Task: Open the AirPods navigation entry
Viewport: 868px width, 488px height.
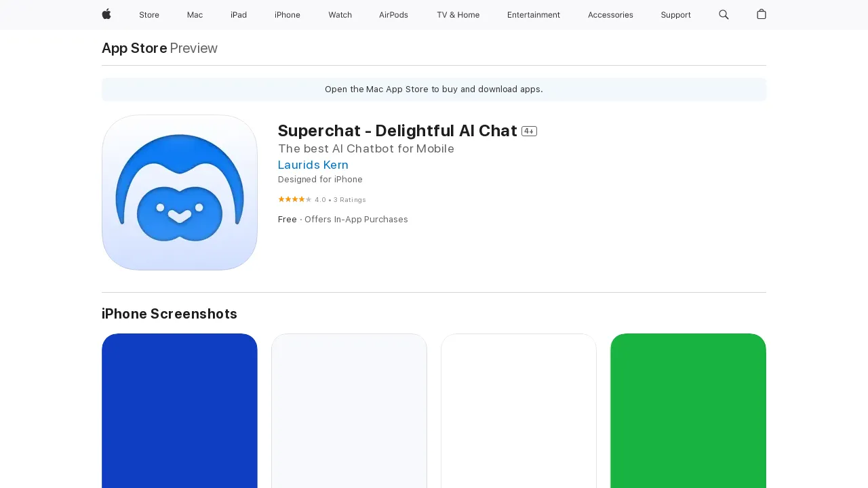Action: [x=393, y=14]
